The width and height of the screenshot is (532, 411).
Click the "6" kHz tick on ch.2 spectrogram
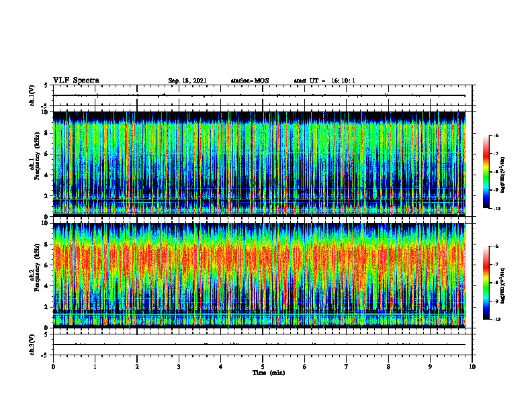click(47, 265)
